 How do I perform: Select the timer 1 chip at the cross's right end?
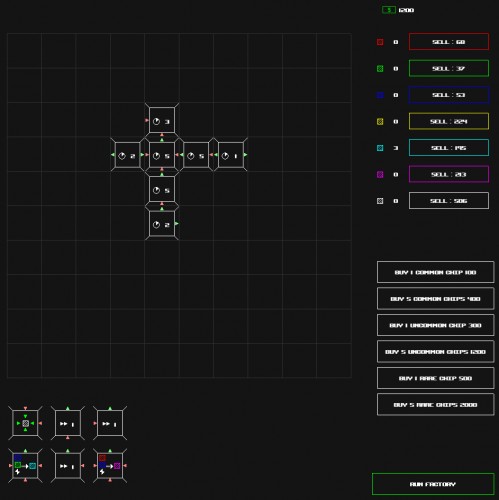click(x=231, y=155)
